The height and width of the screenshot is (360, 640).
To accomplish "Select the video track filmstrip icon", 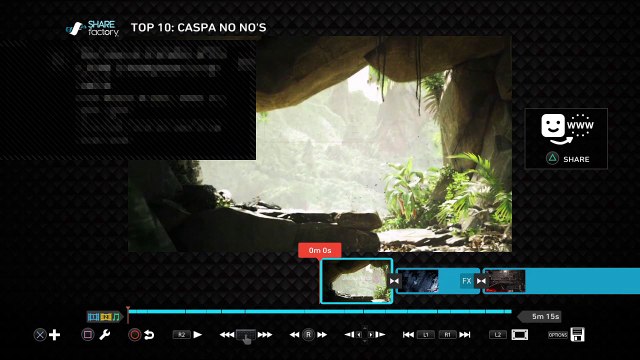I will pos(93,317).
